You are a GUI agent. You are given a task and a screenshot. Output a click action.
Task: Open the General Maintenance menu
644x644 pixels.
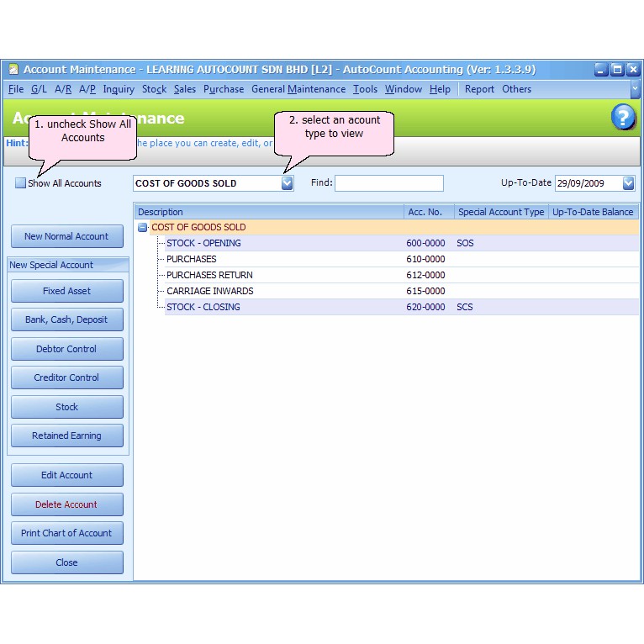298,89
